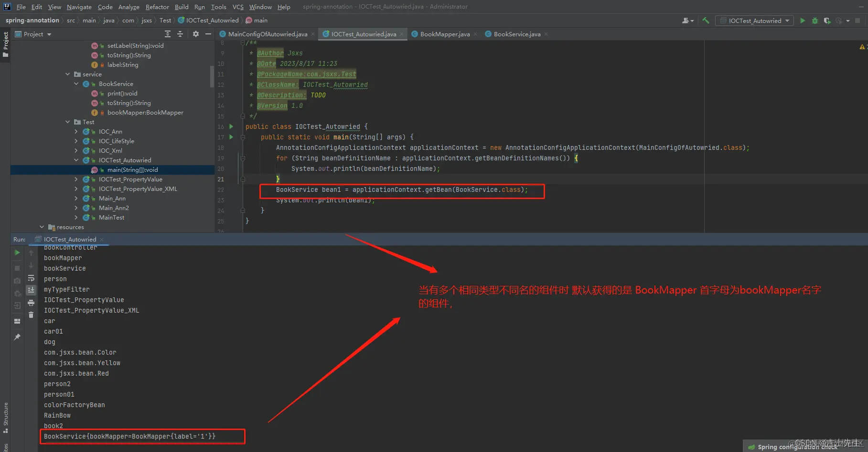The height and width of the screenshot is (452, 868).
Task: Run with Coverage from the toolbar
Action: [x=827, y=21]
